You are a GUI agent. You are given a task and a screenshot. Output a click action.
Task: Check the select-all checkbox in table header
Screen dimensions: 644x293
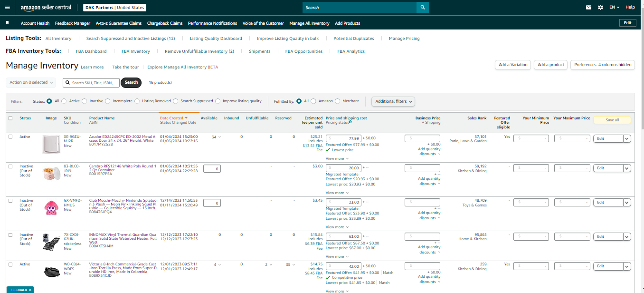coord(10,118)
